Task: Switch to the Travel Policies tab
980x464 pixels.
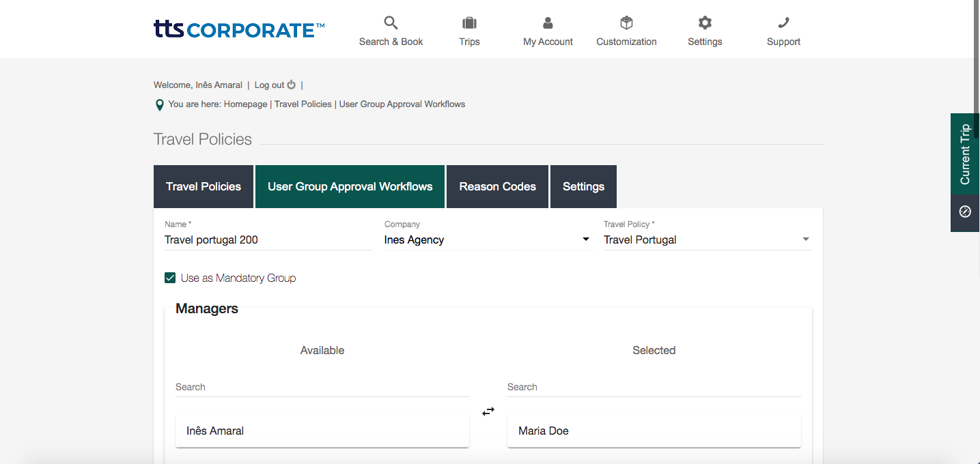Action: (204, 186)
